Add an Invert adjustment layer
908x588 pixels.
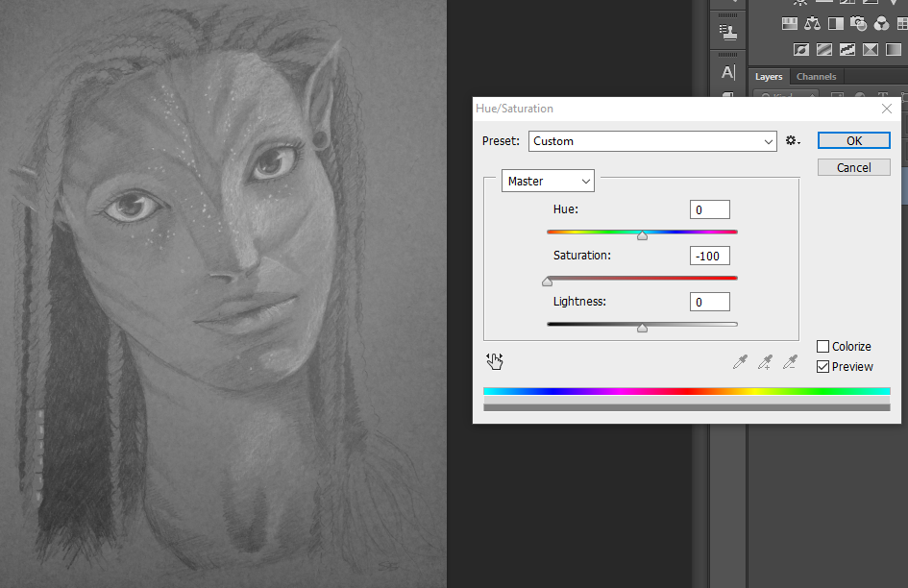pyautogui.click(x=801, y=49)
